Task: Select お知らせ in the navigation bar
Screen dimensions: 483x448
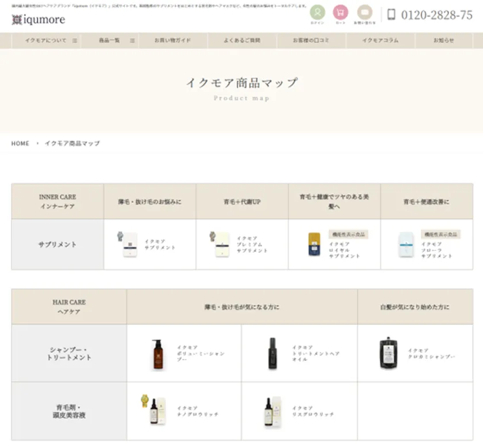Action: click(x=443, y=41)
